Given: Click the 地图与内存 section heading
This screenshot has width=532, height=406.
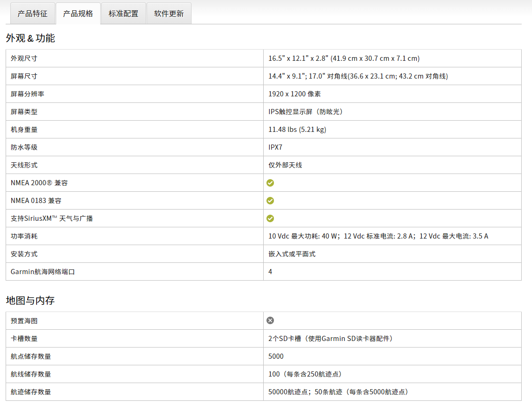Looking at the screenshot, I should pos(30,300).
